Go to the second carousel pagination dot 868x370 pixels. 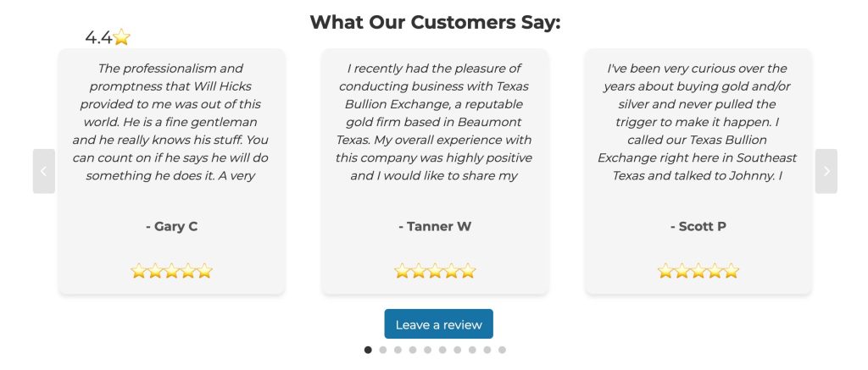383,350
